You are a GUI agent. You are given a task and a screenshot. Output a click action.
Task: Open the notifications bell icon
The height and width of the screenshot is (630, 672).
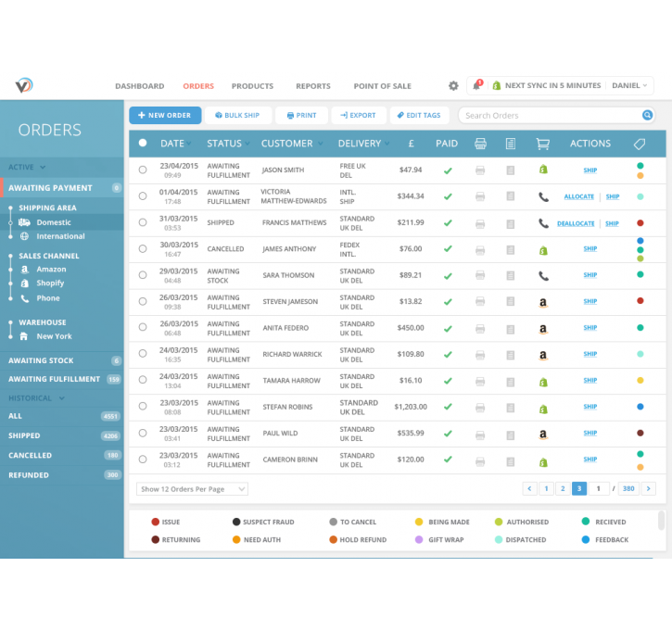coord(477,85)
